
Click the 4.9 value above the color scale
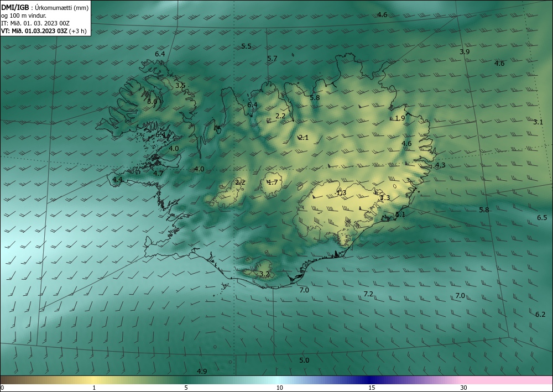[x=202, y=371]
